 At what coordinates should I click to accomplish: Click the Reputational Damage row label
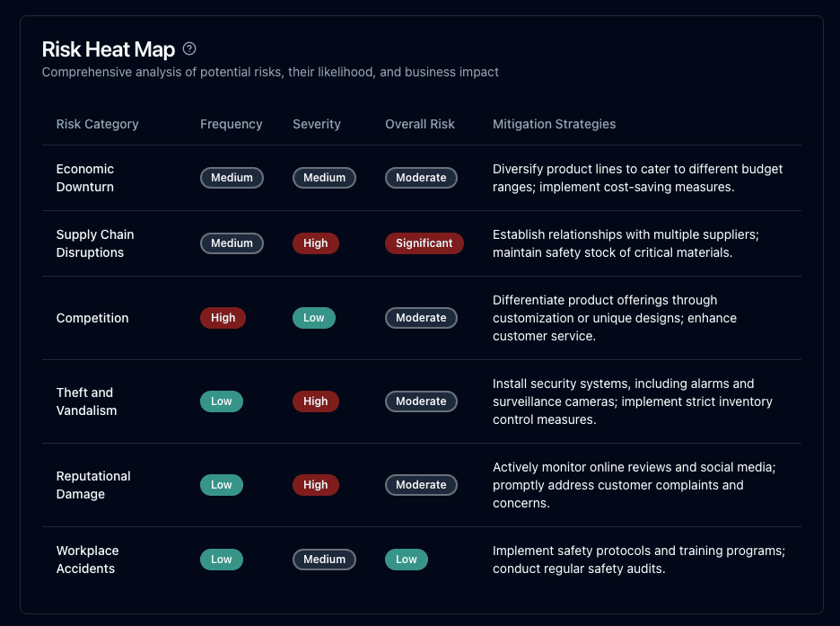tap(93, 485)
